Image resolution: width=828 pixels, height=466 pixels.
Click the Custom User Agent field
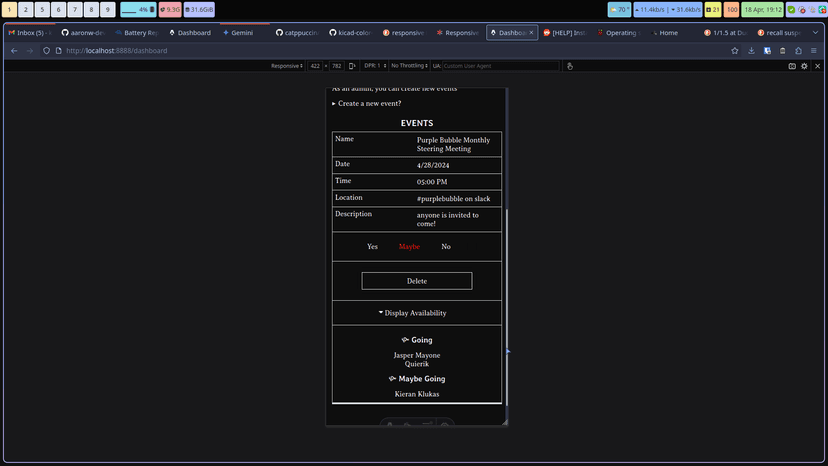click(x=500, y=66)
